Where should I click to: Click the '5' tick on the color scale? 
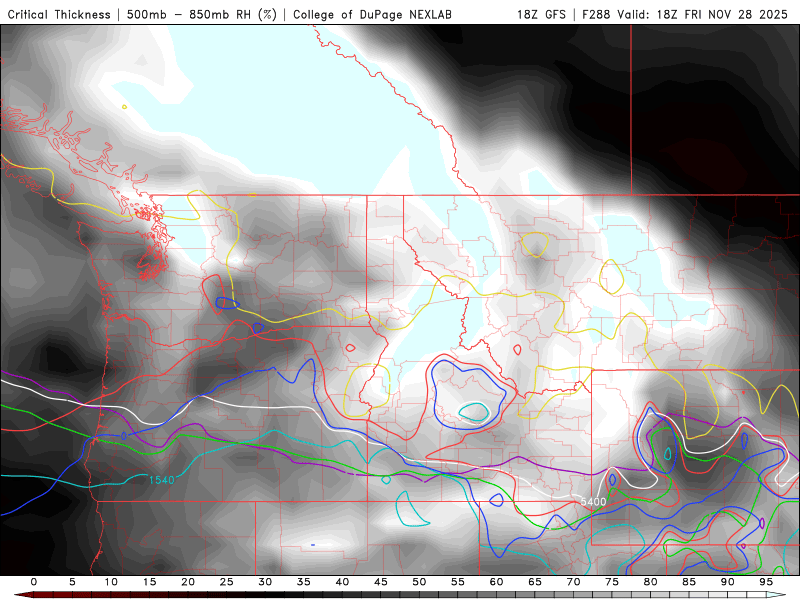click(72, 582)
